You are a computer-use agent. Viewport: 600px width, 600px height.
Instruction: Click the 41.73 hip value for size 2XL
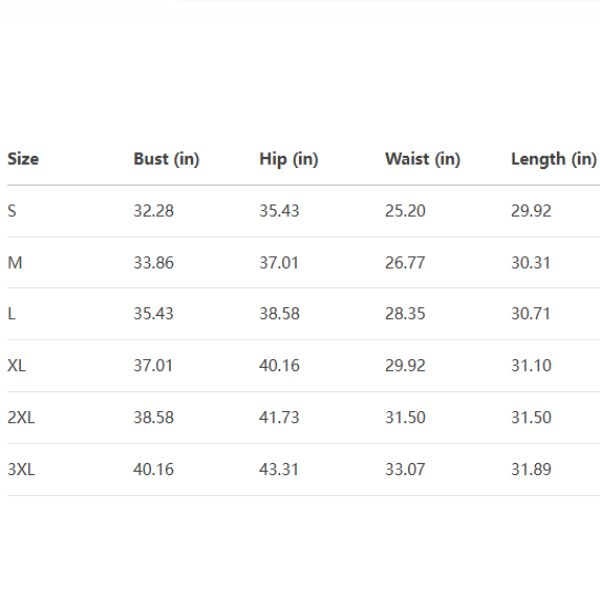(x=279, y=417)
